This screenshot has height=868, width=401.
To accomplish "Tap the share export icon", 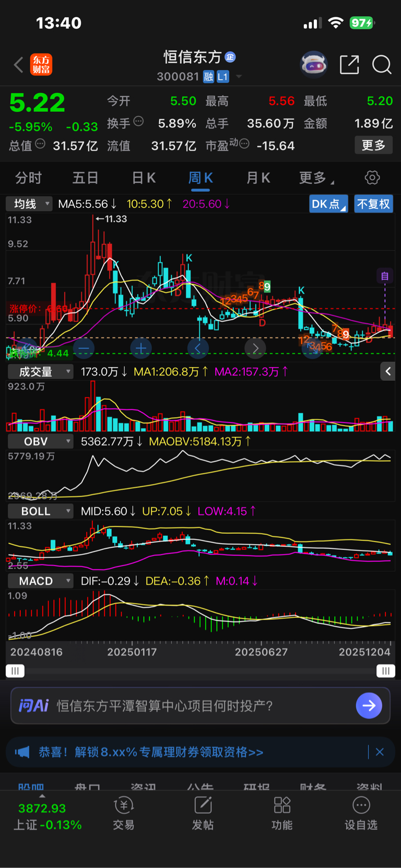I will (x=349, y=65).
